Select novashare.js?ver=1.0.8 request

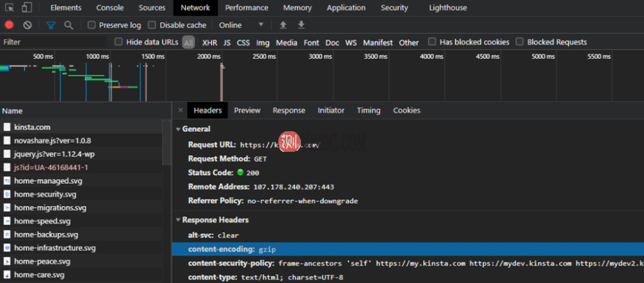81,141
